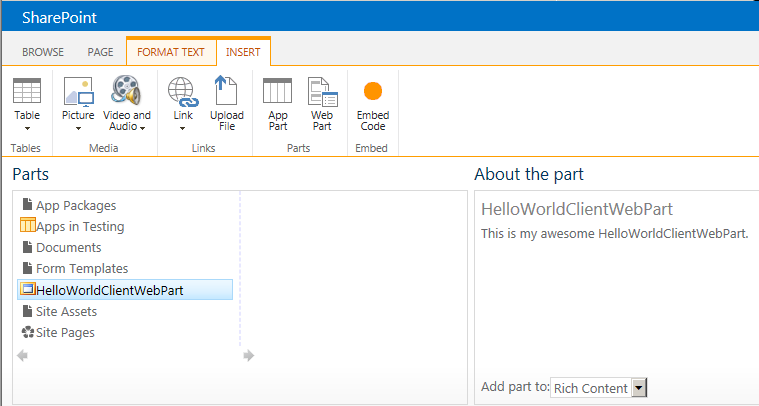Viewport: 759px width, 406px height.
Task: Click the previous parts left arrow
Action: tap(22, 356)
